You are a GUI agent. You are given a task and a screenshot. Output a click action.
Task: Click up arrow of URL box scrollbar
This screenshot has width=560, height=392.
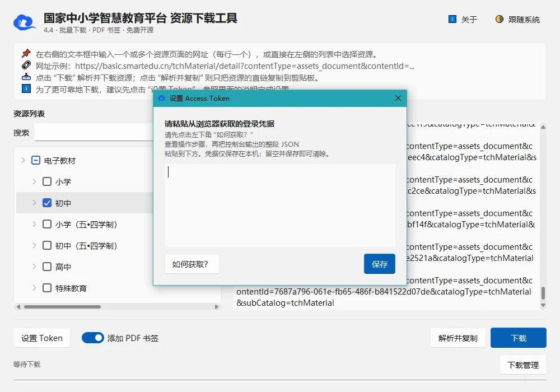543,127
